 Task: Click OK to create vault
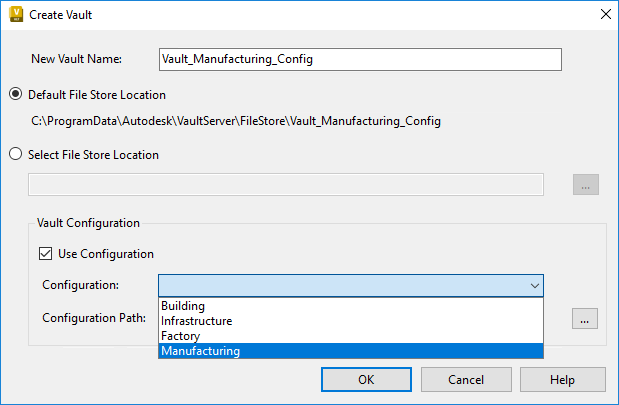(366, 380)
